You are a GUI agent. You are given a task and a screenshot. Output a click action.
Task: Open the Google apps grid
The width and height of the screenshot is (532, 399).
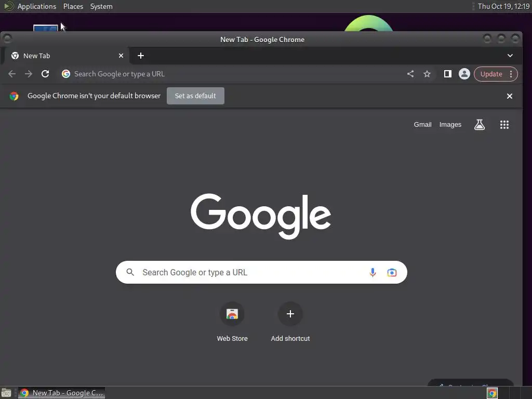(504, 125)
